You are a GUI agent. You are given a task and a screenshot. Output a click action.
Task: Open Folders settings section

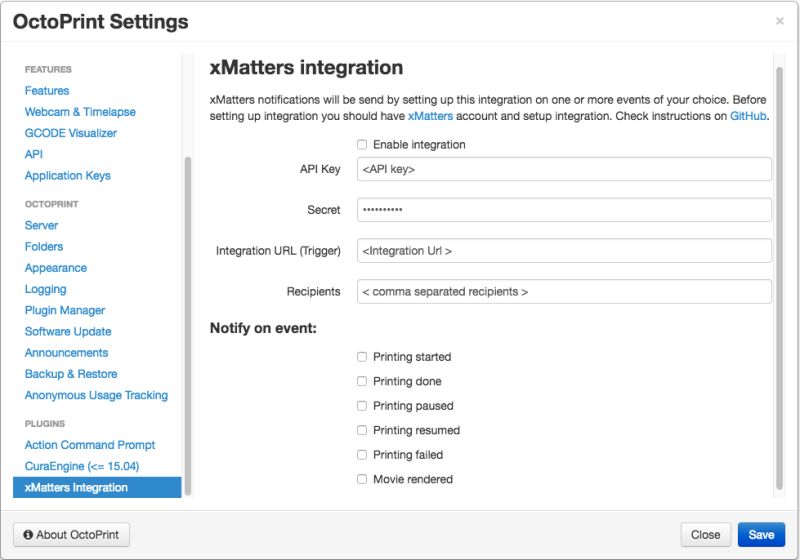[44, 246]
